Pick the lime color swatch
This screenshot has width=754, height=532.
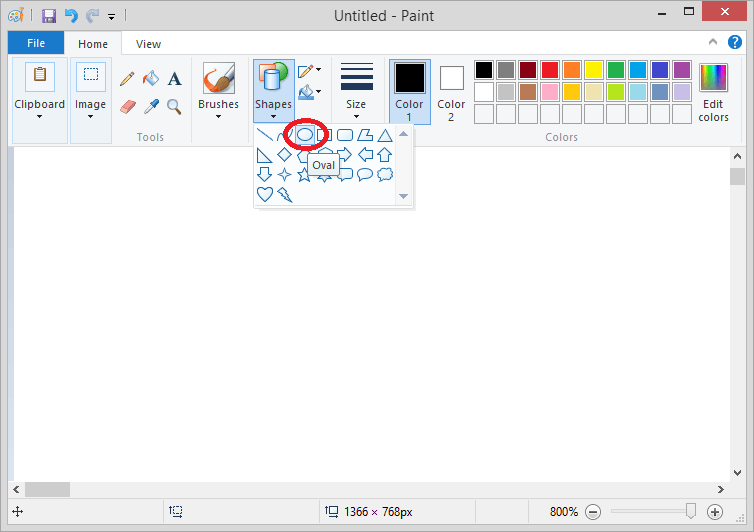click(x=616, y=92)
